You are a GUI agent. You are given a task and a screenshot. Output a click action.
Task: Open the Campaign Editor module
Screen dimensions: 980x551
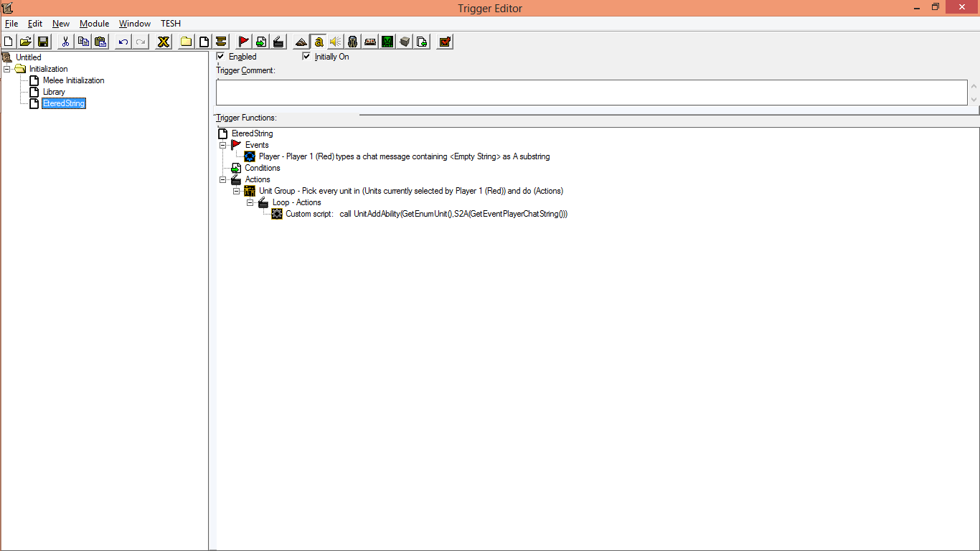[370, 42]
